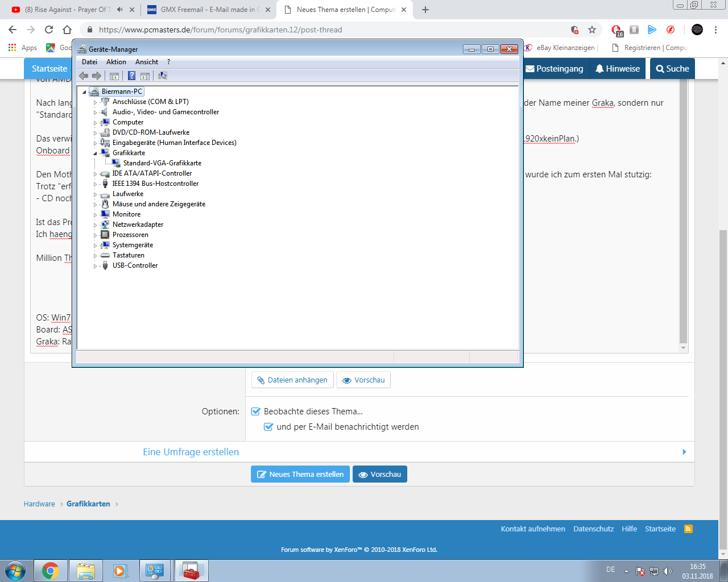Bookmark this page with the star icon

pyautogui.click(x=592, y=30)
